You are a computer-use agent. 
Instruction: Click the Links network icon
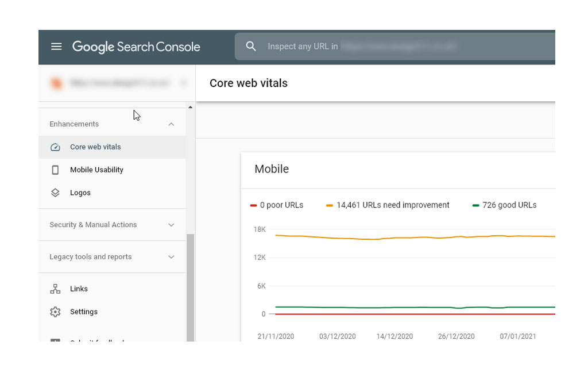point(55,289)
